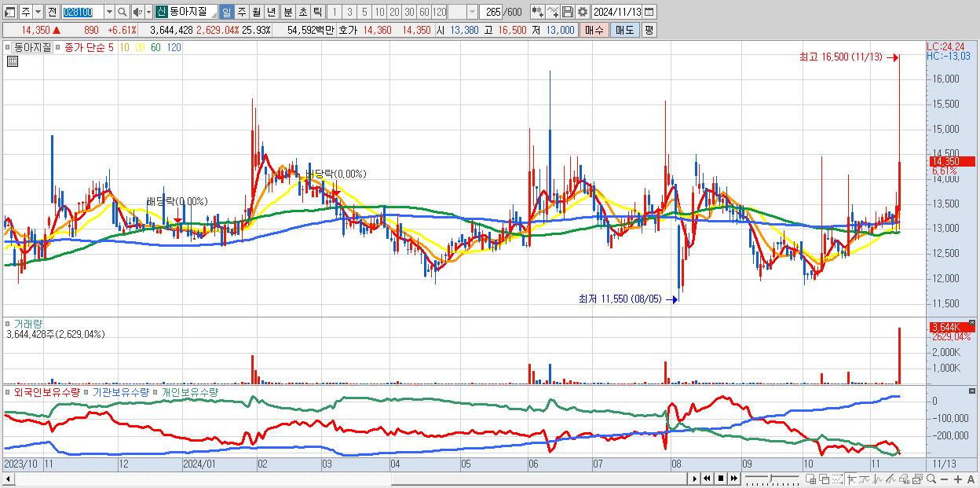The image size is (980, 488).
Task: Select interval button 120
Action: [440, 12]
